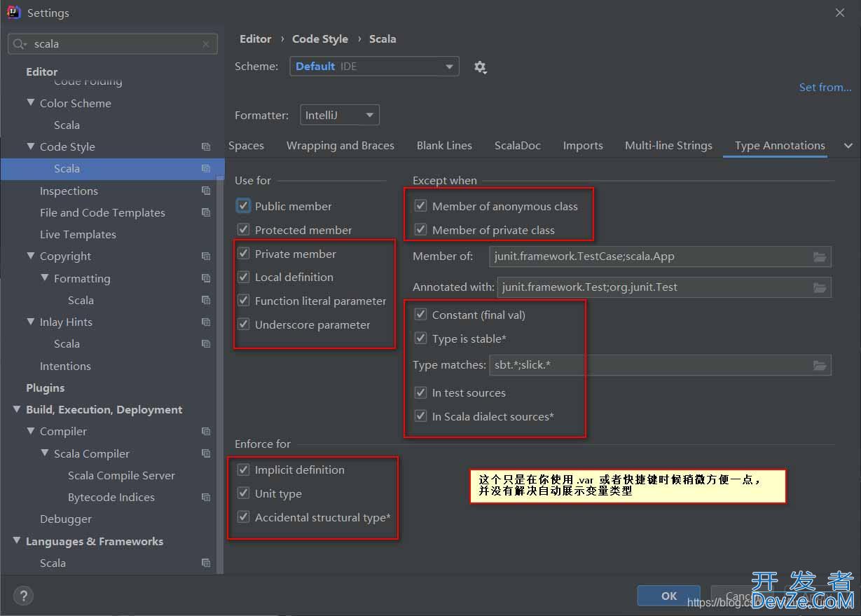
Task: Open folder browser for Type matches field
Action: pyautogui.click(x=820, y=365)
